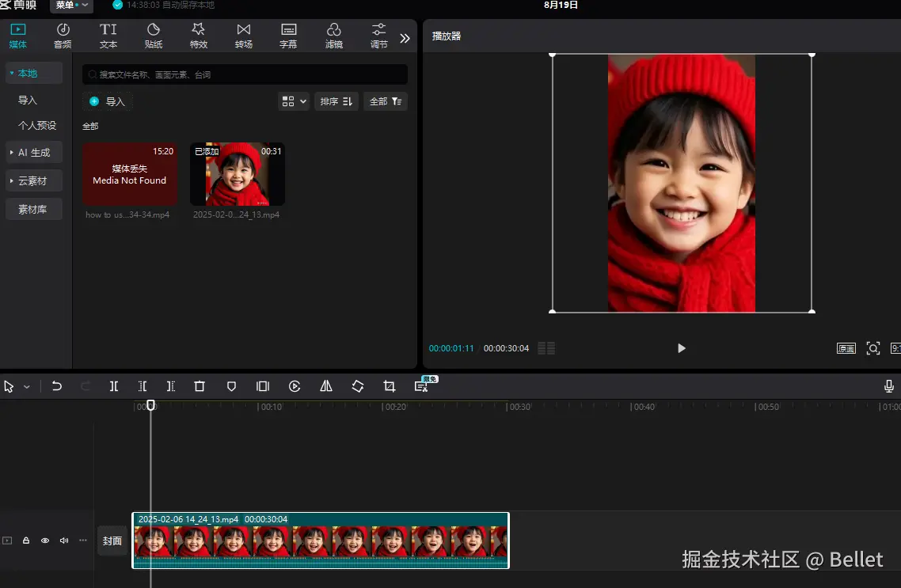The height and width of the screenshot is (588, 901).
Task: Click the Split clip tool in timeline toolbar
Action: coord(114,386)
